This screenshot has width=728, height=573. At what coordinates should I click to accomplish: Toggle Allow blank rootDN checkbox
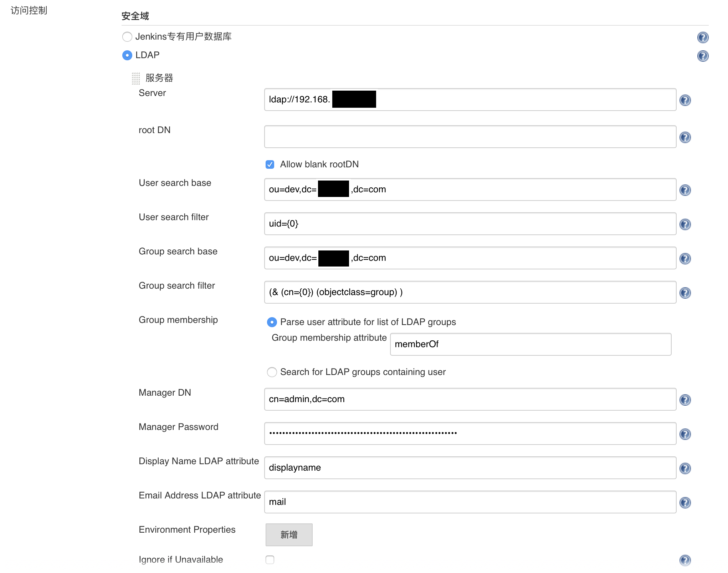[x=270, y=164]
